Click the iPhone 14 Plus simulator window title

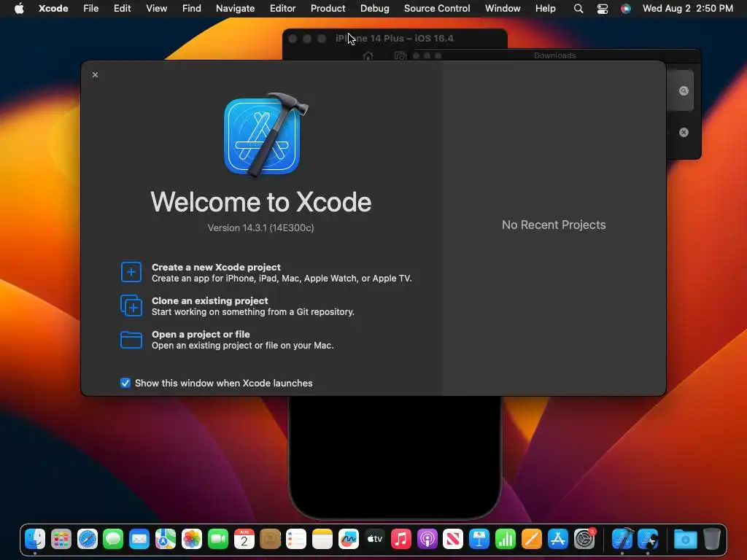(x=394, y=38)
